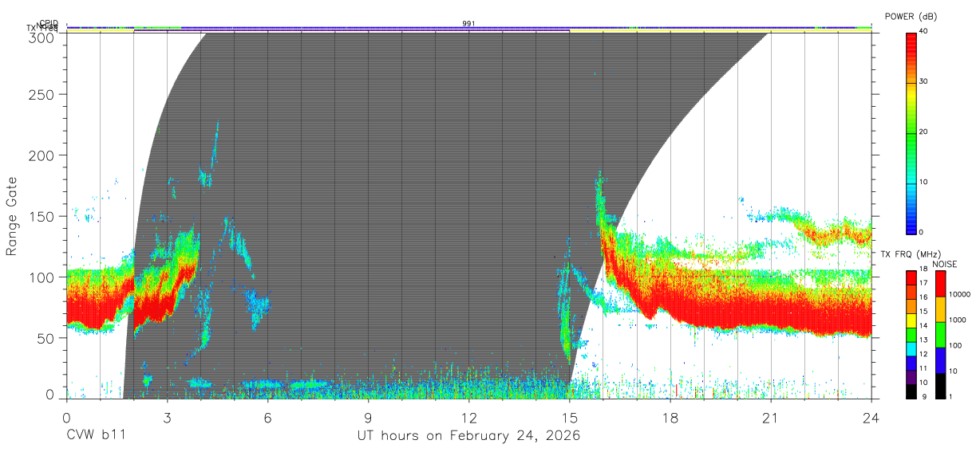980x452 pixels.
Task: Select the red 17–18 MHz frequency swatch
Action: pos(911,278)
